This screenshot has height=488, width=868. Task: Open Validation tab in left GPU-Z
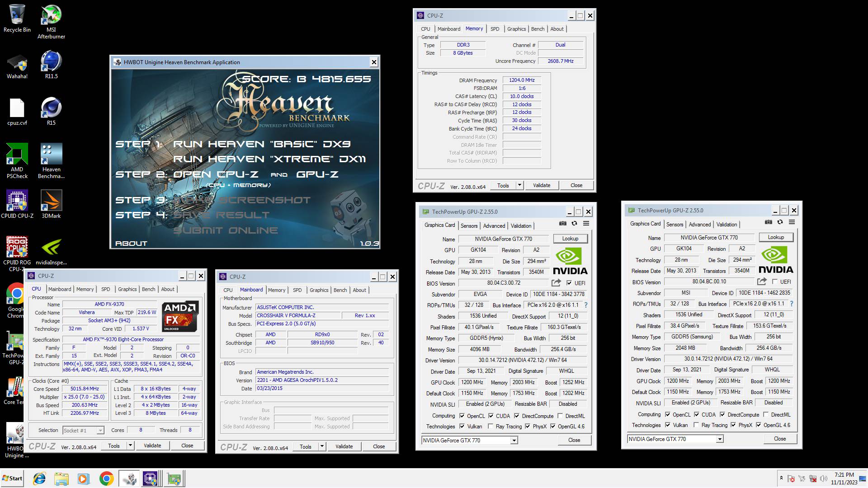pyautogui.click(x=521, y=225)
